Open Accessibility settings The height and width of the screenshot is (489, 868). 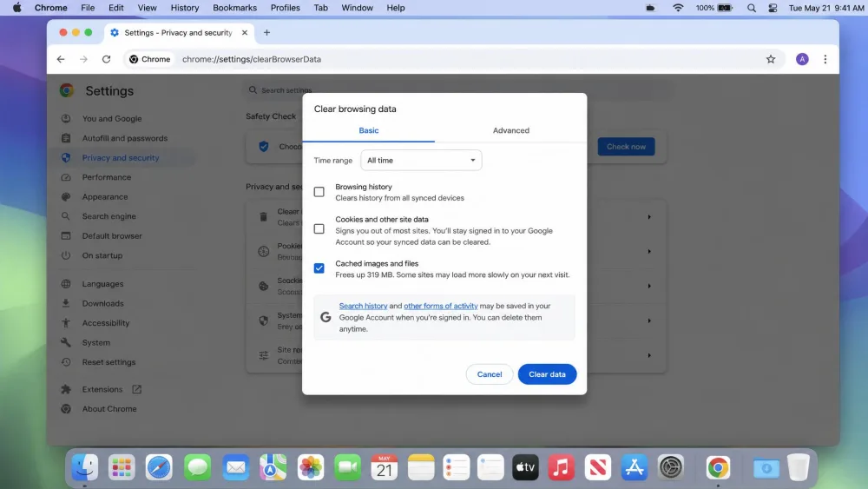pos(106,323)
